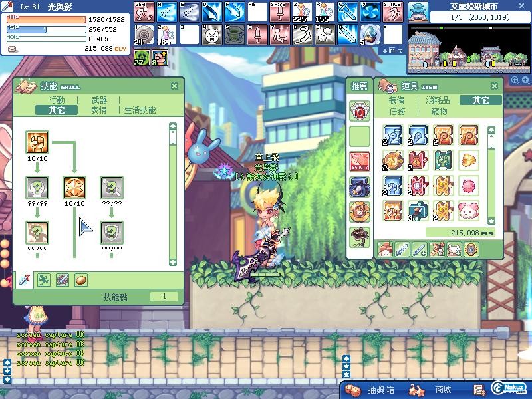532x399 pixels.
Task: Open the mail envelope icon under XP bar
Action: (12, 49)
